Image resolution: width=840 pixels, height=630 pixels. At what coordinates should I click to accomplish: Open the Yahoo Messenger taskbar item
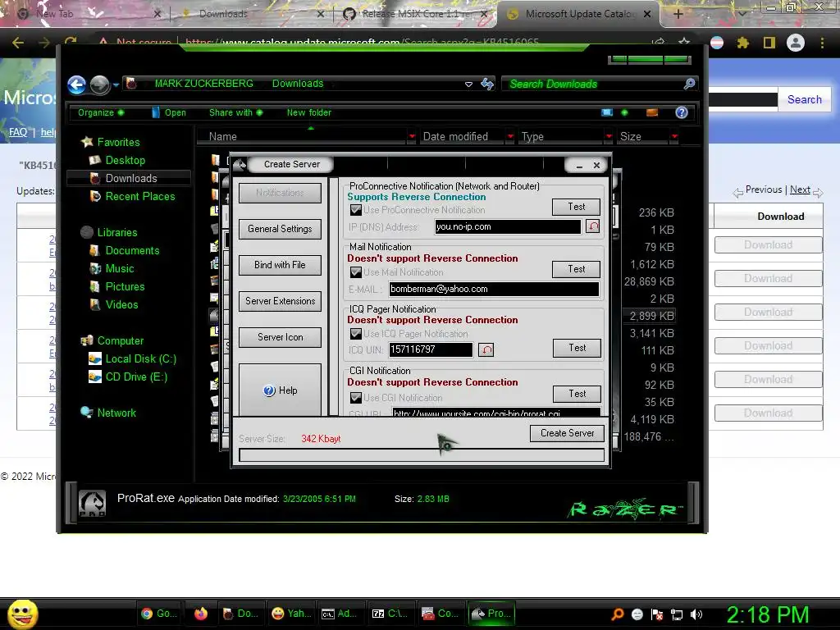(291, 614)
